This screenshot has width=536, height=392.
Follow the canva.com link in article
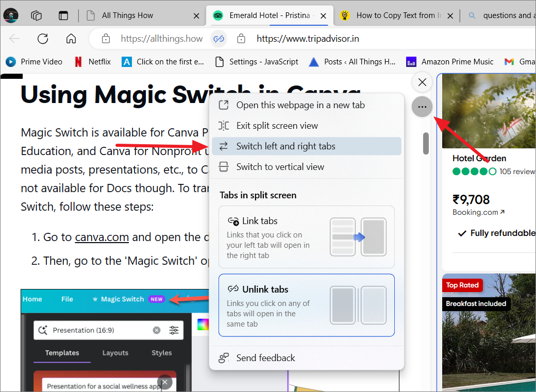(x=102, y=237)
